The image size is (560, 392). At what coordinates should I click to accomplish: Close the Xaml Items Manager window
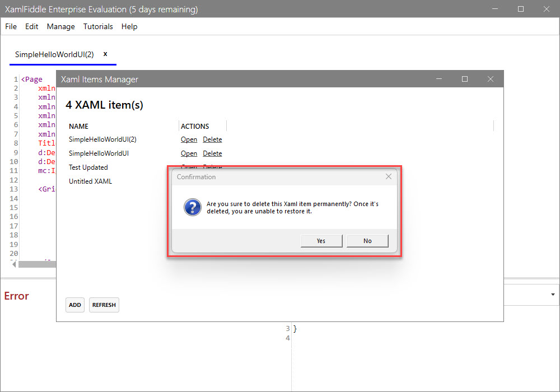(491, 79)
